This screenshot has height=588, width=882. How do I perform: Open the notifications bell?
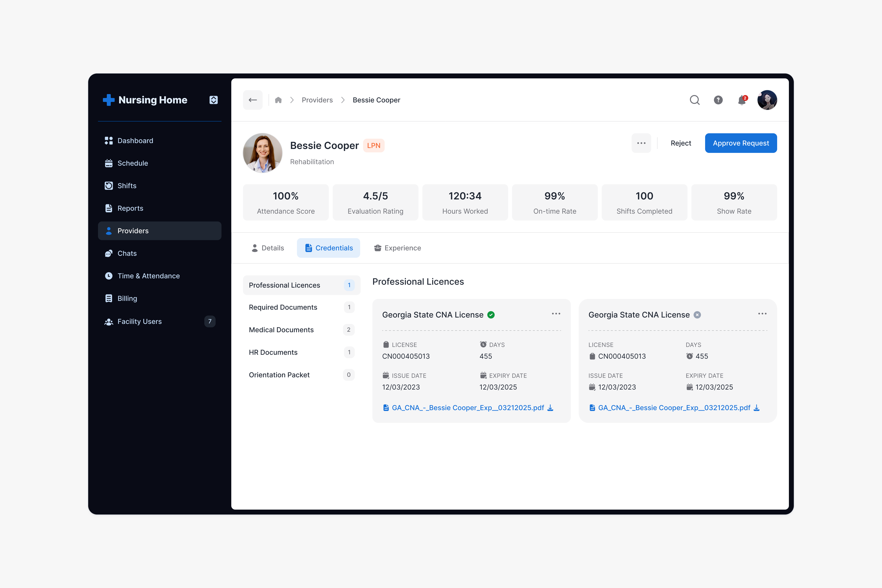pyautogui.click(x=742, y=100)
